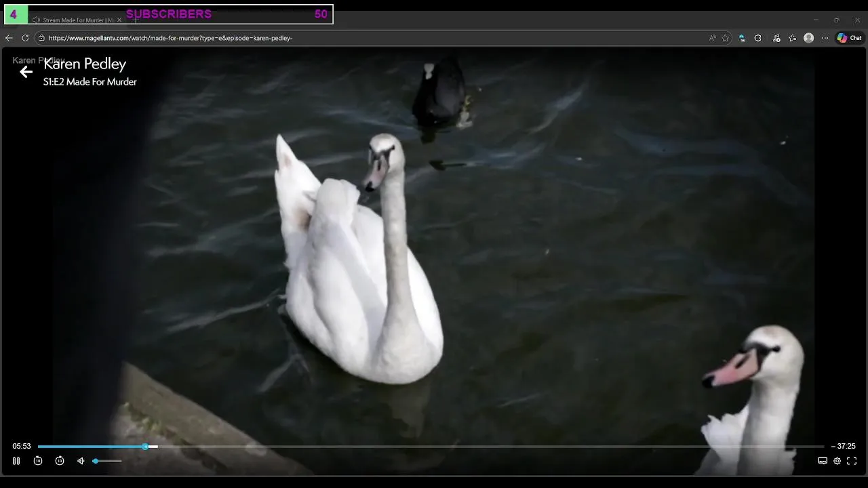Rewind the video 10 seconds
The height and width of the screenshot is (488, 868).
38,461
